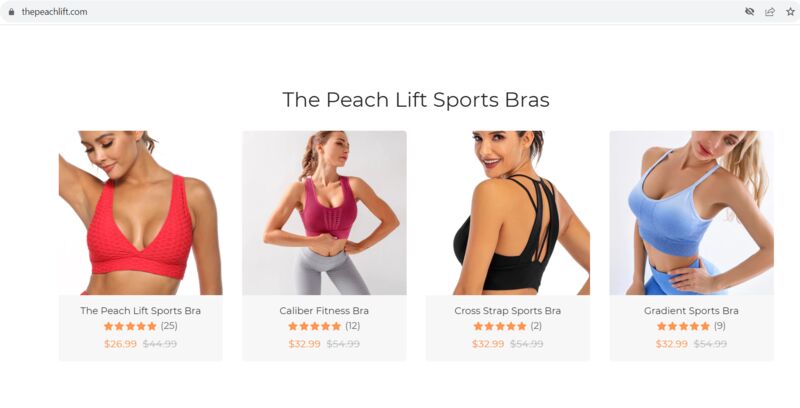
Task: Click The Peach Lift Sports Bras heading
Action: (x=416, y=99)
